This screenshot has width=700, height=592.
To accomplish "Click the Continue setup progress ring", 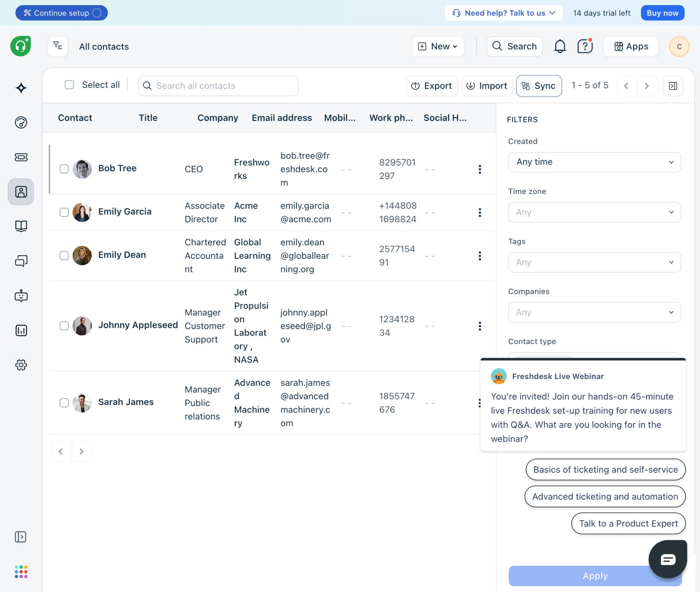I will (97, 13).
